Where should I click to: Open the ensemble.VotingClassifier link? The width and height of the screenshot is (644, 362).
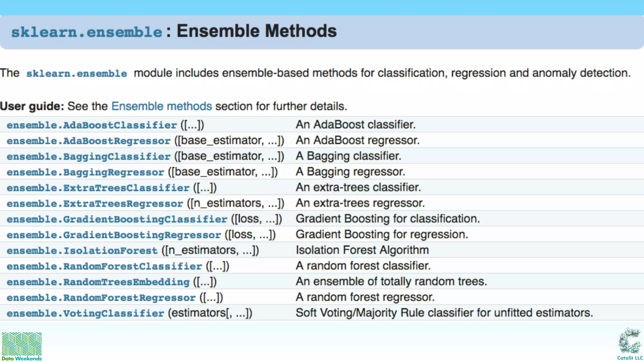(85, 313)
